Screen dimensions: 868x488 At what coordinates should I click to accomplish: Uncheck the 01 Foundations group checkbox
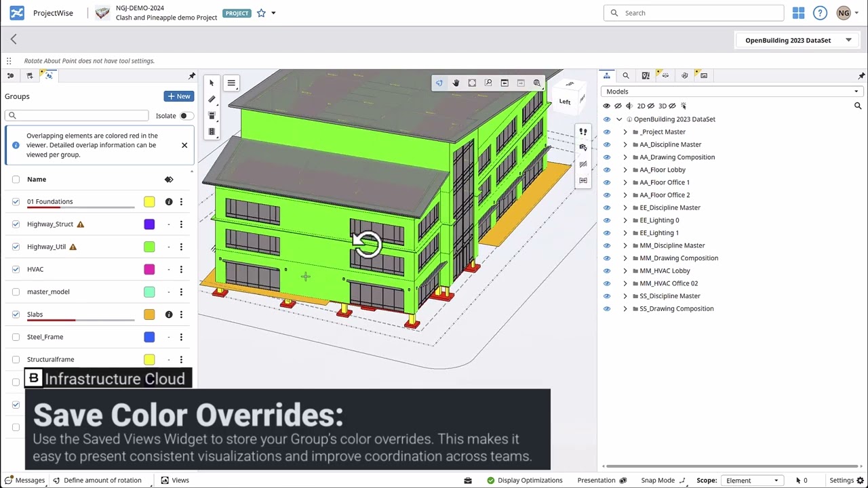tap(16, 201)
